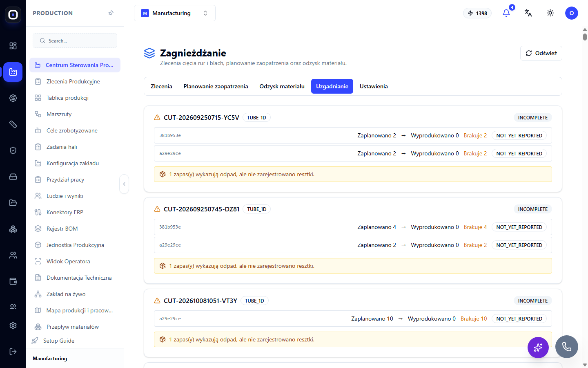This screenshot has width=588, height=368.
Task: Select row with Brakuje 10
Action: 353,319
